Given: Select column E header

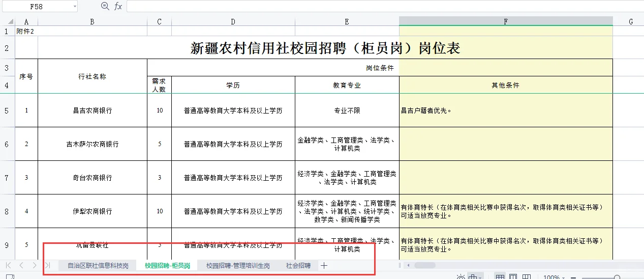Looking at the screenshot, I should click(347, 21).
